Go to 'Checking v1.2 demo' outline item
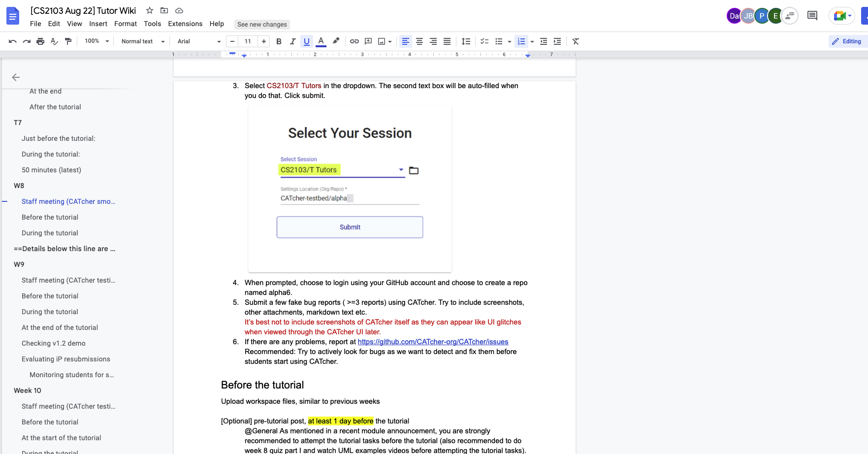The height and width of the screenshot is (454, 868). (x=54, y=343)
